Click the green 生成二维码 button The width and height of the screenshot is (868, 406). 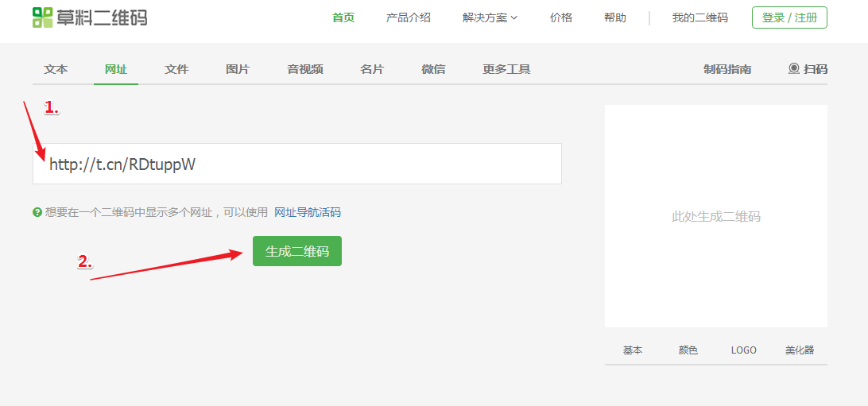(297, 251)
